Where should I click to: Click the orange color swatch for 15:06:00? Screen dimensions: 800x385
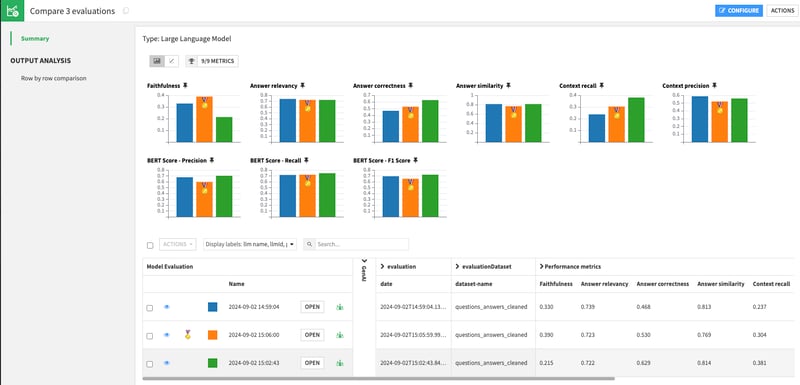click(213, 335)
